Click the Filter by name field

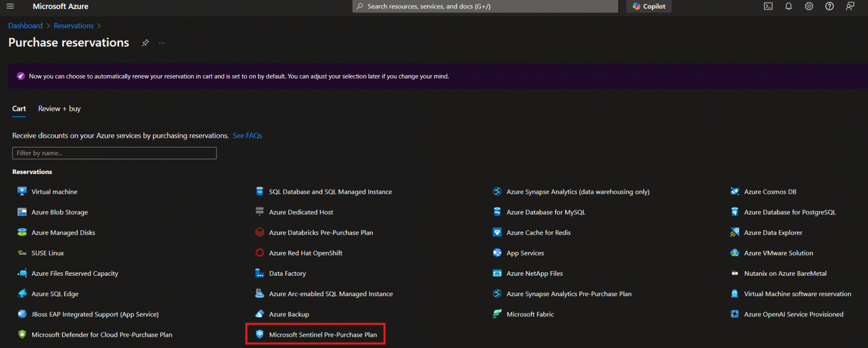114,153
